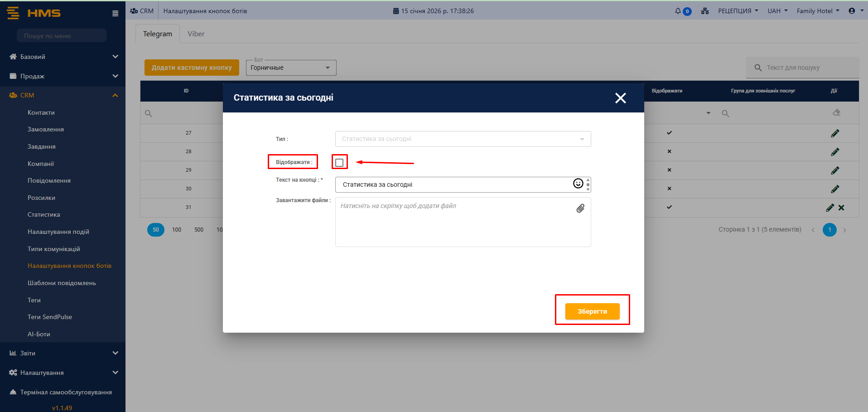Open the Бот Горничные dropdown
Screen dimensions: 868x412
pyautogui.click(x=291, y=68)
